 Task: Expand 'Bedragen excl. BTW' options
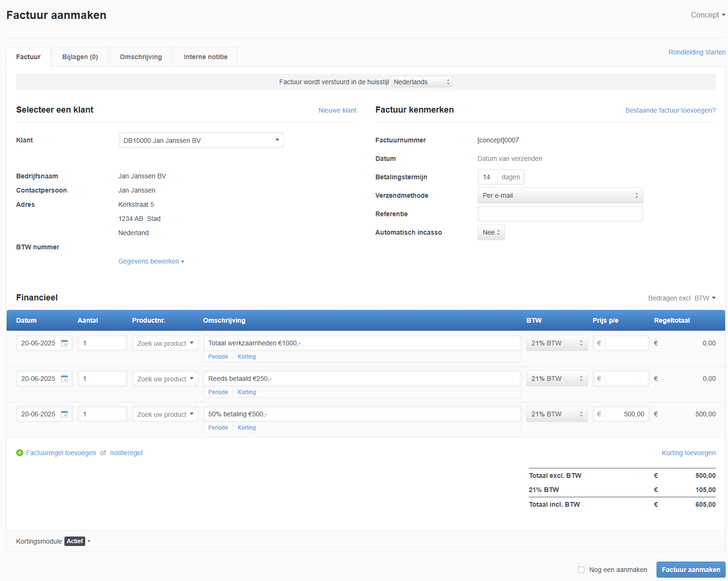tap(682, 298)
